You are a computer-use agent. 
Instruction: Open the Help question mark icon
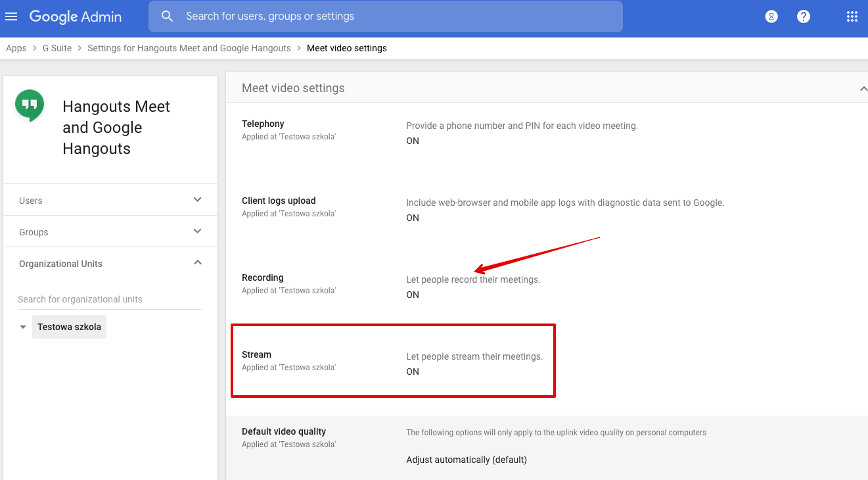click(803, 16)
